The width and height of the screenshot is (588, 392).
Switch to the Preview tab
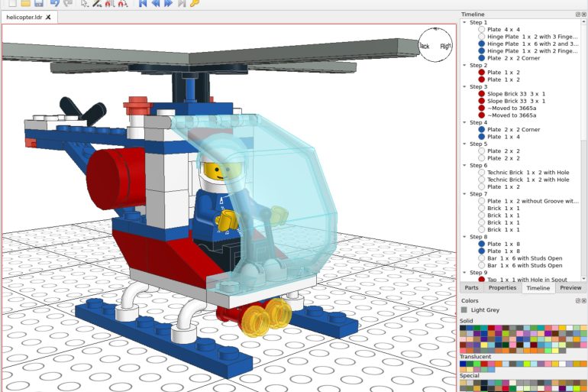coord(570,288)
